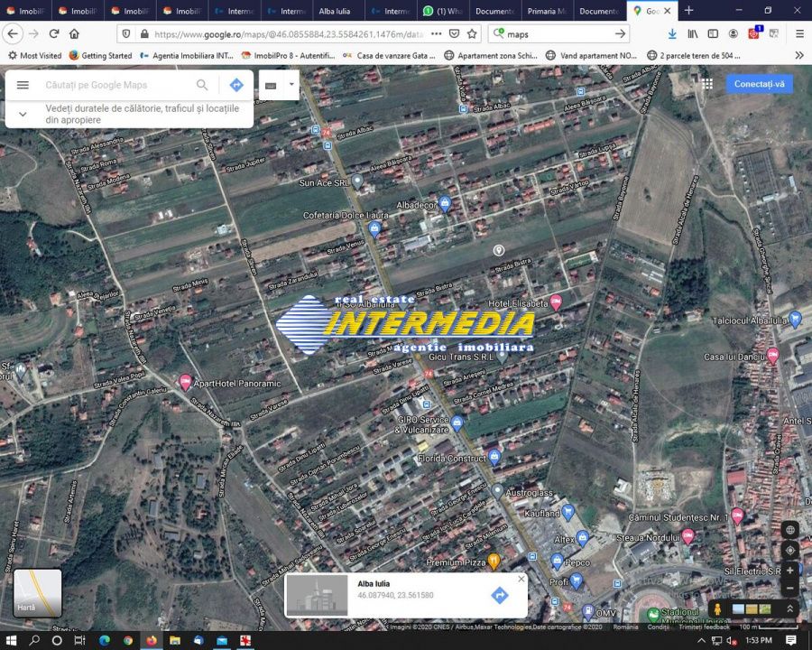Click the magnifier search icon in Maps
812x650 pixels.
(202, 85)
